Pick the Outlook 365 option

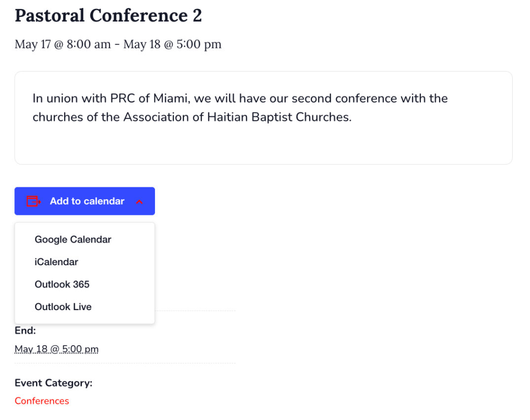point(62,284)
